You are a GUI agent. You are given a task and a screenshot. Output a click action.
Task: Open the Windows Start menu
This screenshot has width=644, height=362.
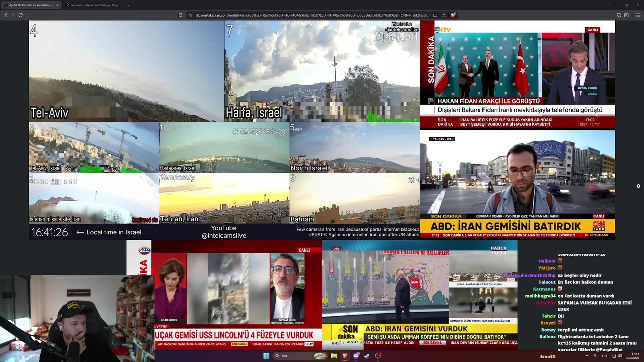point(266,356)
